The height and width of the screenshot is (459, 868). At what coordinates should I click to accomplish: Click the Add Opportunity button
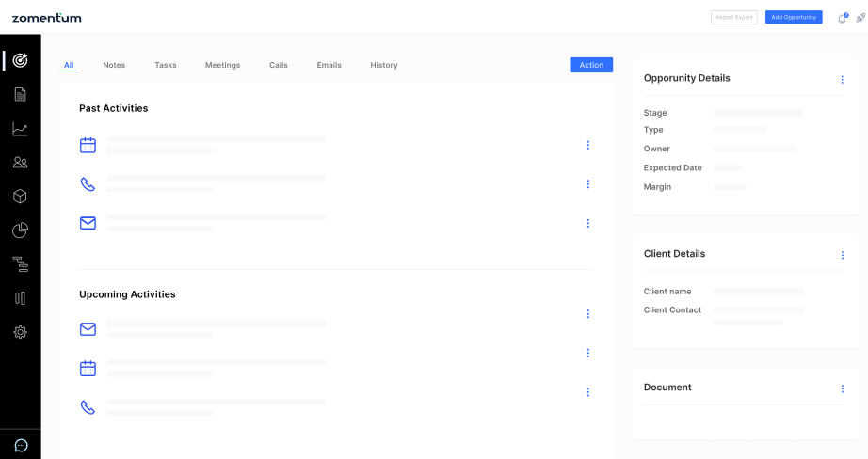(793, 17)
